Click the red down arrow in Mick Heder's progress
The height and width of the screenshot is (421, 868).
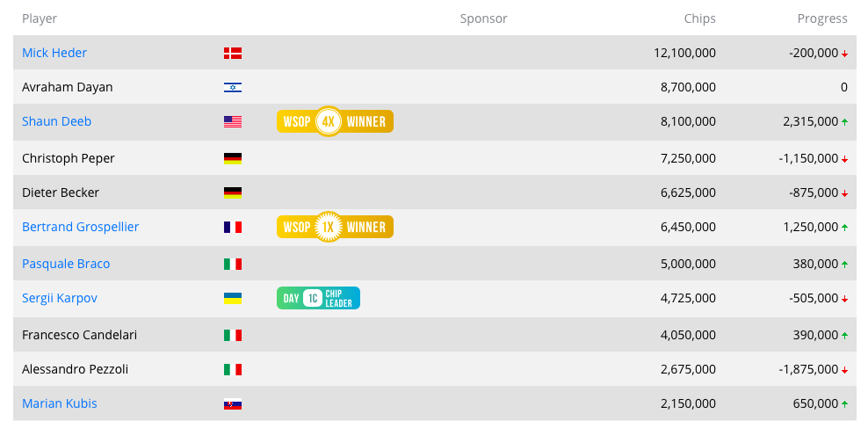pyautogui.click(x=845, y=54)
